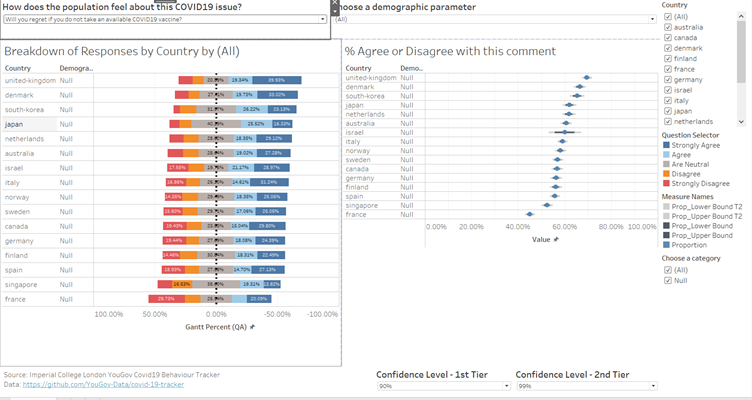Uncheck the Null category checkbox

pyautogui.click(x=668, y=281)
